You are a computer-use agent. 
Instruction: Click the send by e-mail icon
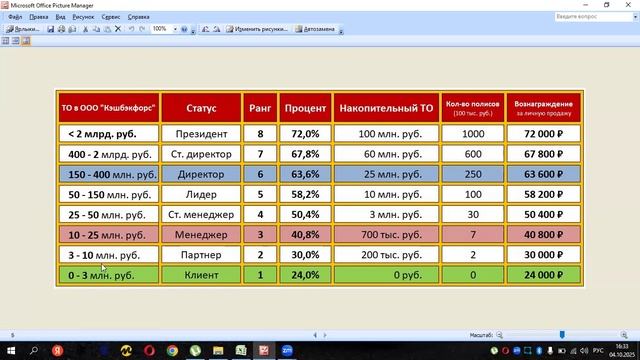pos(72,29)
